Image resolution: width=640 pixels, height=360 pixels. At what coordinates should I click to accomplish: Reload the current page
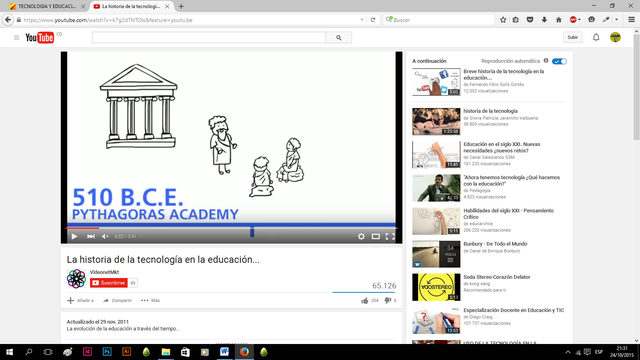point(373,20)
